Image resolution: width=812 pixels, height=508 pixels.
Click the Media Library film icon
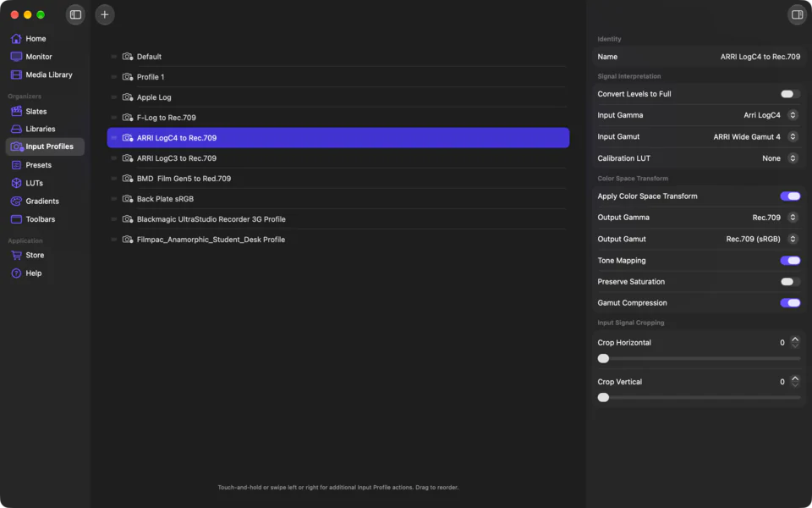click(x=17, y=75)
